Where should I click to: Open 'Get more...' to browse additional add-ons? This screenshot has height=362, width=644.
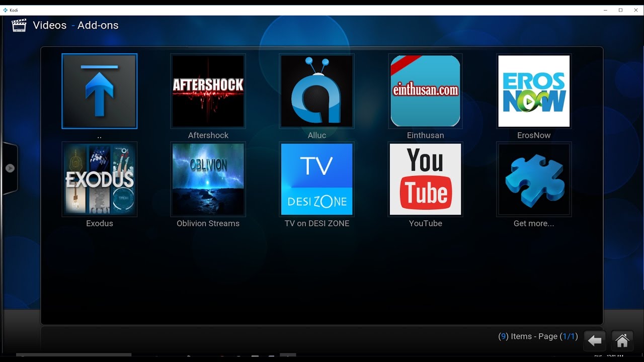click(534, 179)
